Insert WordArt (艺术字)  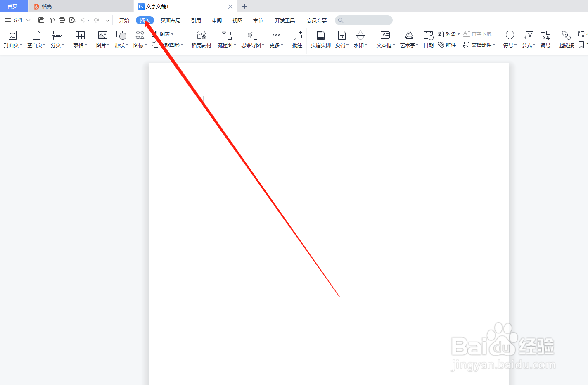(409, 39)
